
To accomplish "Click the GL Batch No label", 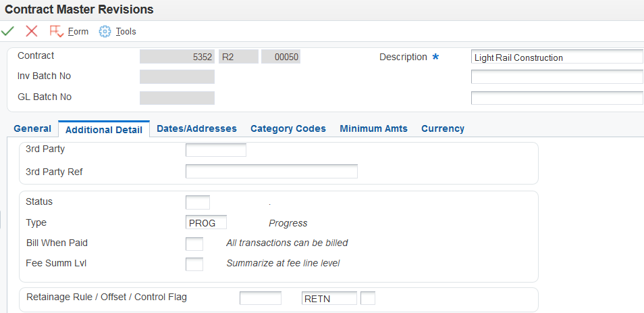I will (x=45, y=97).
